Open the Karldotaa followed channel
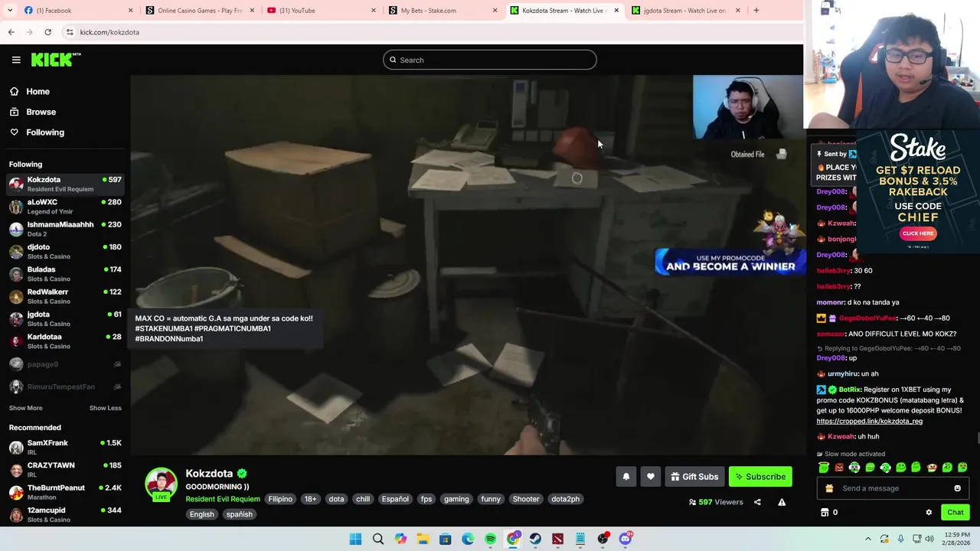 [64, 341]
